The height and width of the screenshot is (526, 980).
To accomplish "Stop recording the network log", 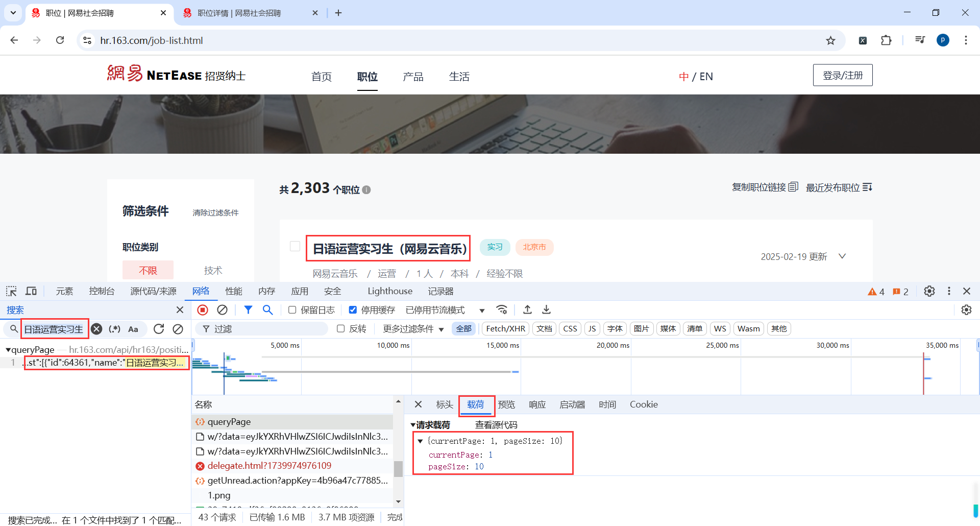I will pos(203,310).
